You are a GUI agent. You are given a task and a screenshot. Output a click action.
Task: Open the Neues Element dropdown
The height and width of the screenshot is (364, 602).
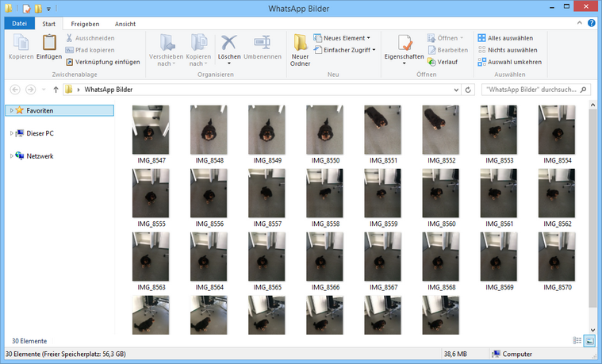pyautogui.click(x=342, y=37)
